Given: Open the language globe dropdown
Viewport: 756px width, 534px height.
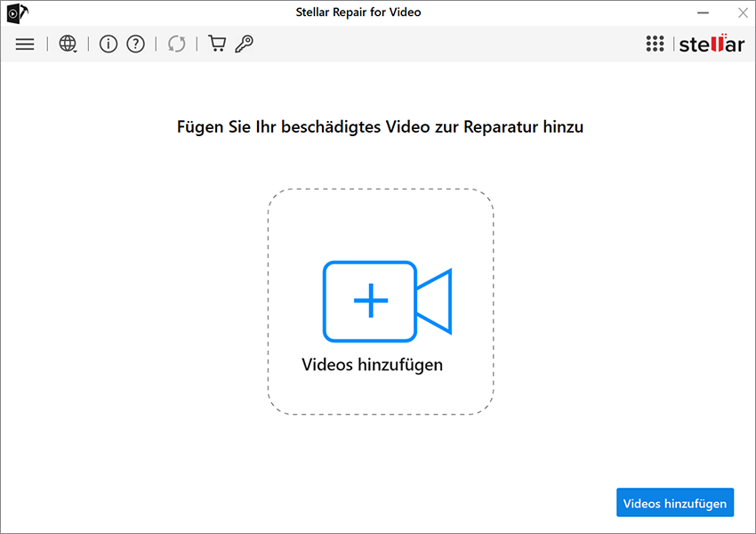Looking at the screenshot, I should (x=68, y=44).
